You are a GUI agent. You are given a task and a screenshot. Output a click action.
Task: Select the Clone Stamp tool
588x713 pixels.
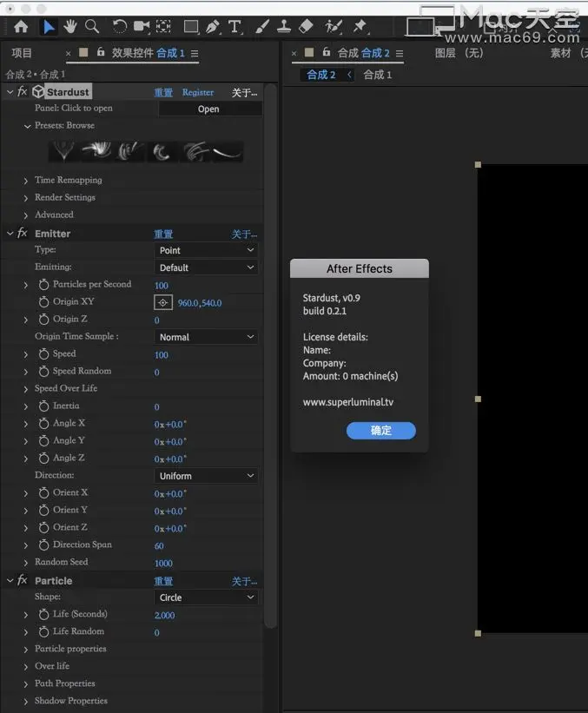click(284, 27)
